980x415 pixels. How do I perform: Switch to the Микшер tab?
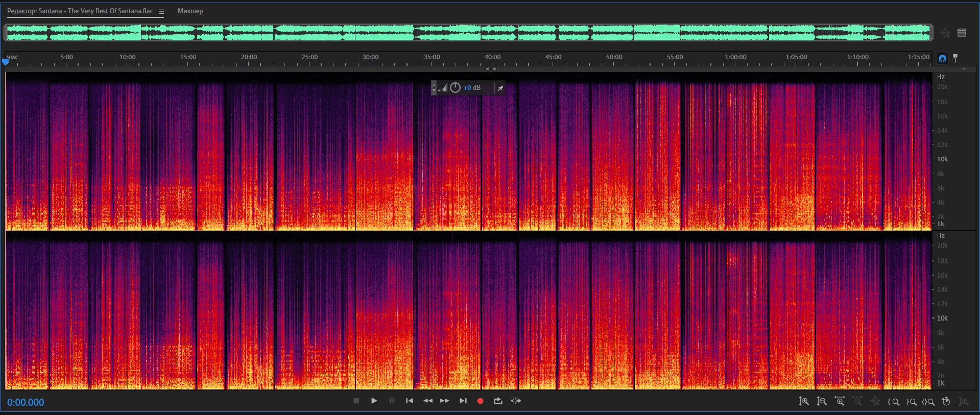tap(190, 11)
